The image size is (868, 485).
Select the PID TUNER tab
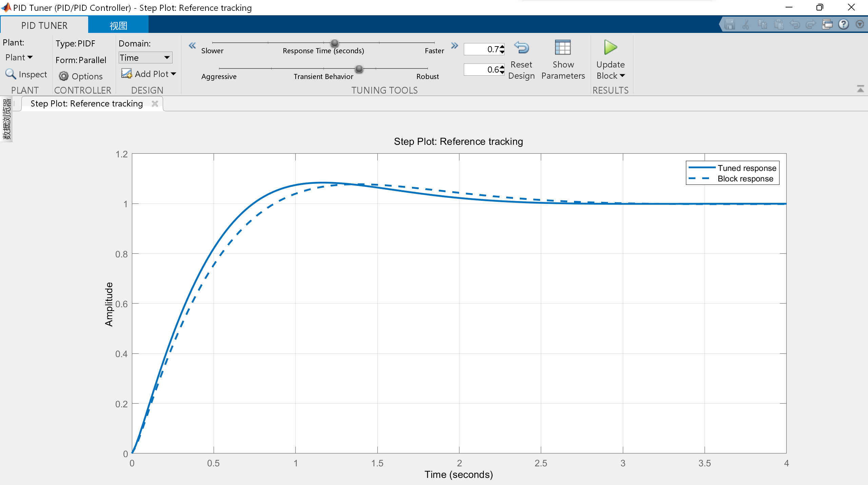click(x=44, y=25)
